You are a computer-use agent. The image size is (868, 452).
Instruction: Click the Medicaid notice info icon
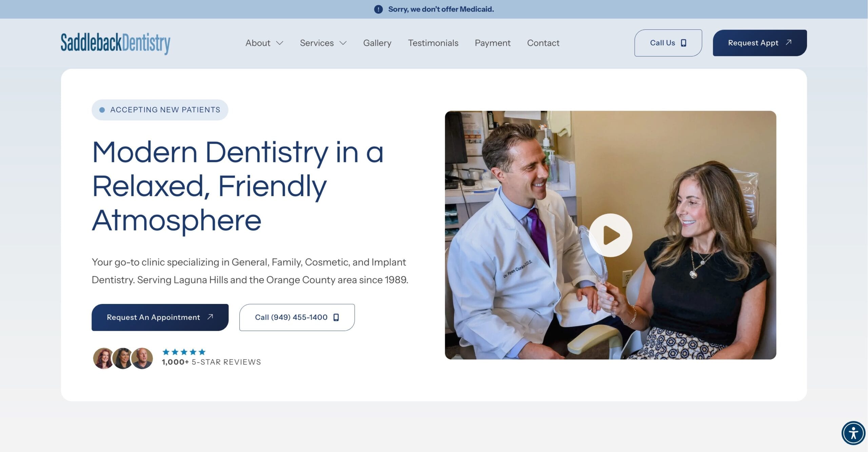pos(378,9)
